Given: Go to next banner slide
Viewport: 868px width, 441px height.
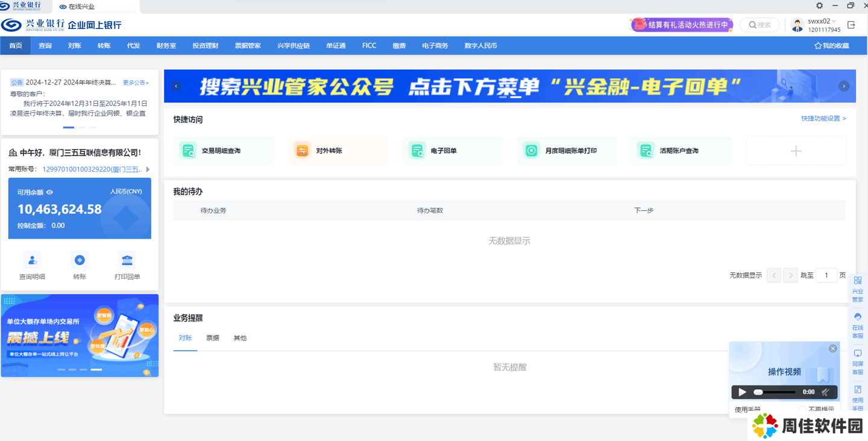Looking at the screenshot, I should click(844, 86).
